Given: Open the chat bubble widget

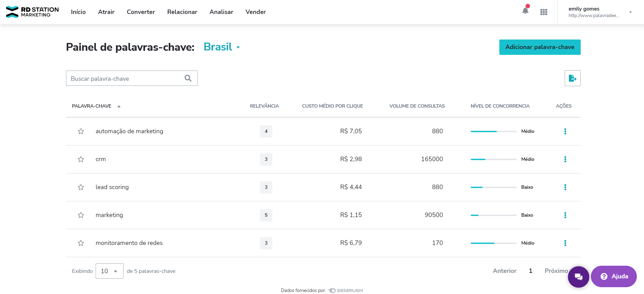Looking at the screenshot, I should (578, 277).
